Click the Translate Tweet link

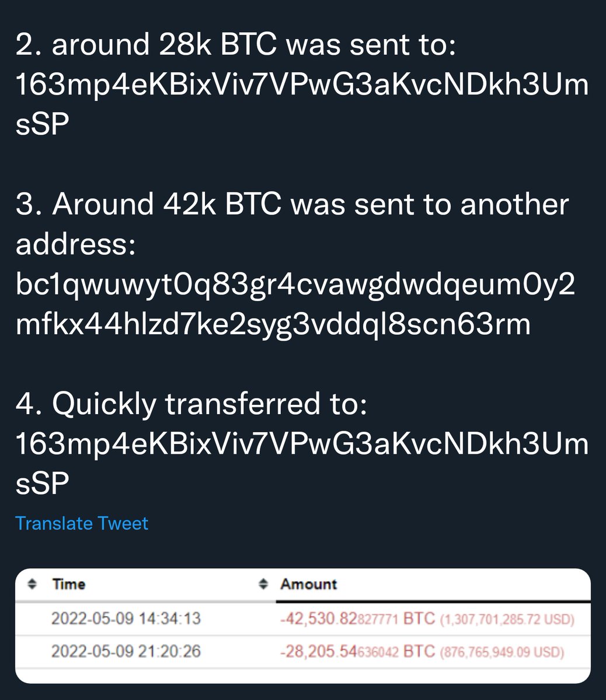[x=82, y=523]
